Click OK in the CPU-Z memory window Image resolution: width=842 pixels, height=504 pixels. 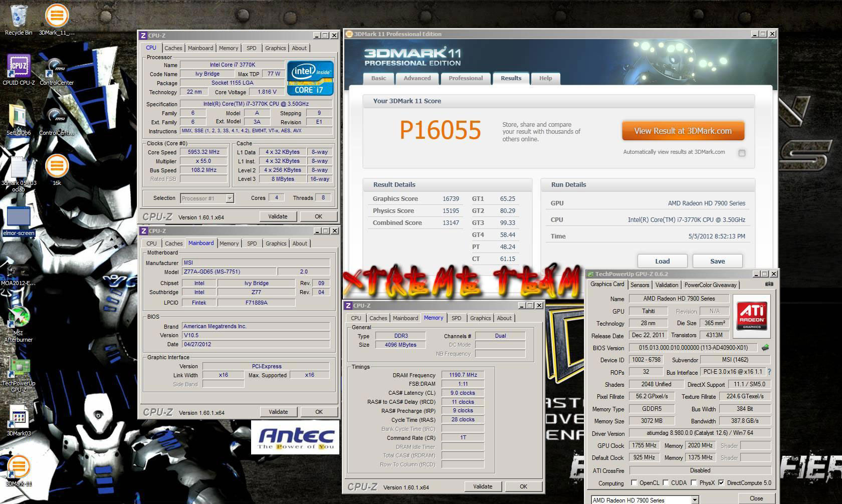pyautogui.click(x=523, y=486)
